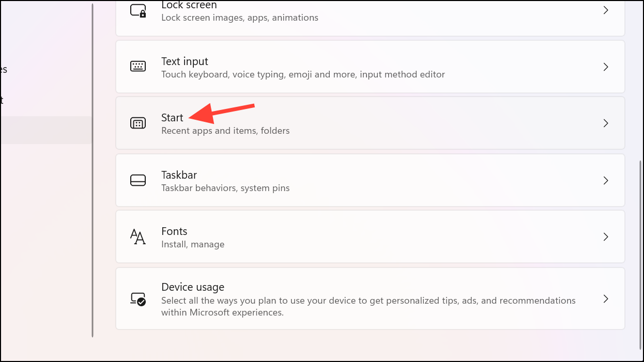Open the chevron beside Fonts
The image size is (644, 362).
pos(606,237)
